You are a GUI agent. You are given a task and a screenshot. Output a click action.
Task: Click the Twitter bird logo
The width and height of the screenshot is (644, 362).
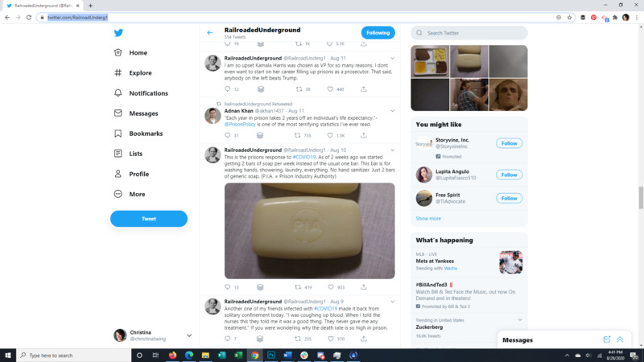pos(118,33)
